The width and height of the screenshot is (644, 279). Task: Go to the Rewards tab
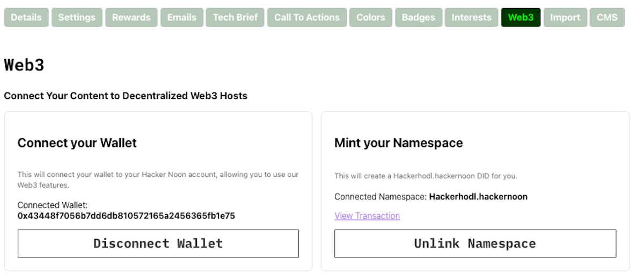pos(131,17)
